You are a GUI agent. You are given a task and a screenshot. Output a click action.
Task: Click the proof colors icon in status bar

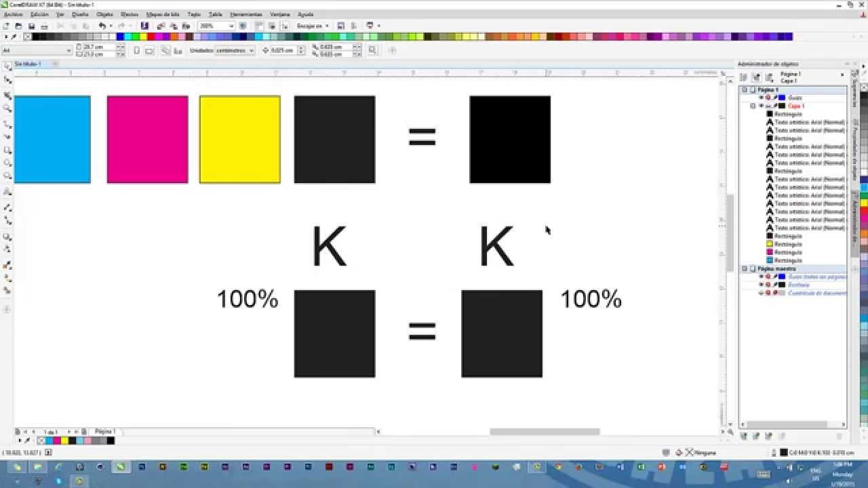[x=665, y=452]
